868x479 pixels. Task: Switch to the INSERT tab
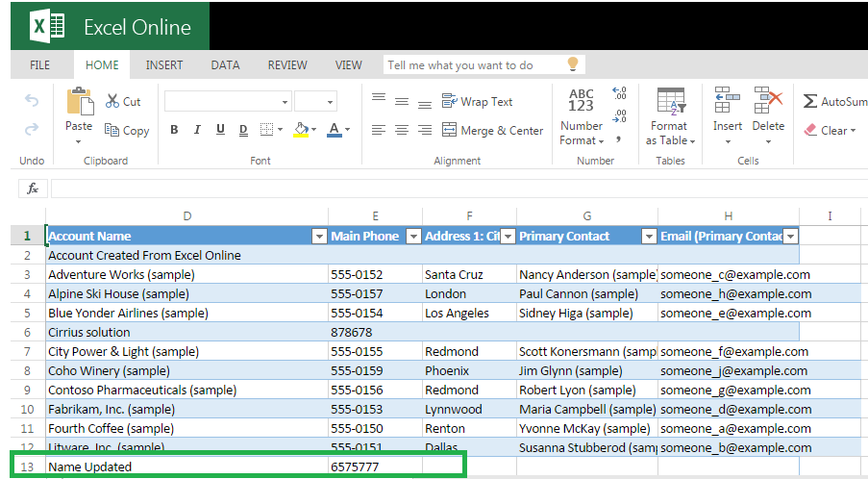tap(164, 64)
